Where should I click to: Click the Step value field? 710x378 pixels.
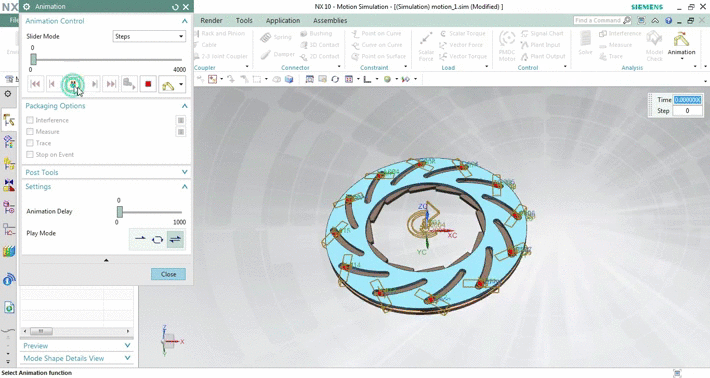click(687, 110)
